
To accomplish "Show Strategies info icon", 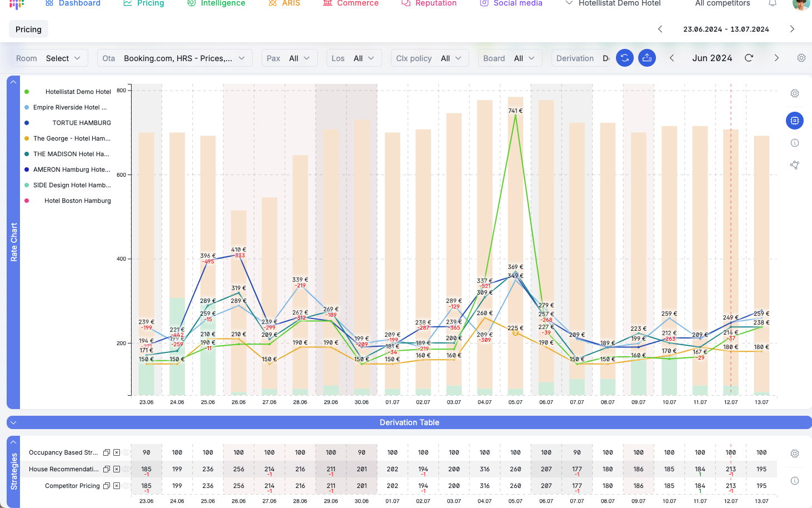I will point(795,481).
